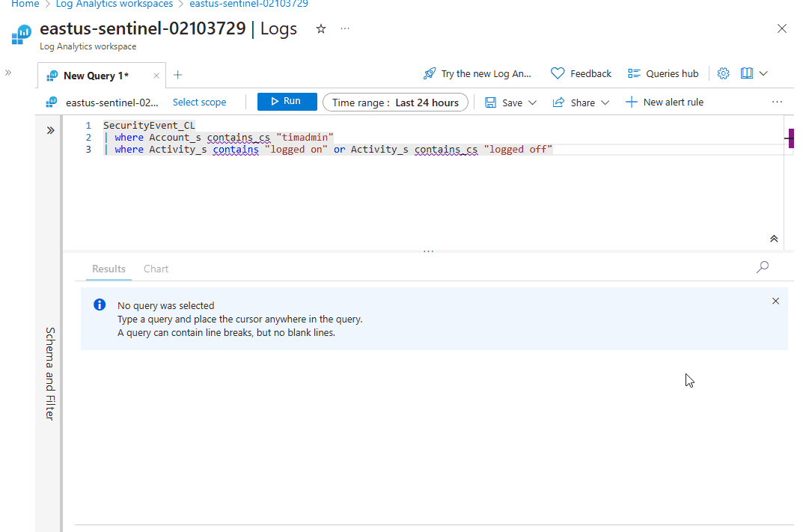
Task: Expand the Share dropdown arrow
Action: pos(605,103)
